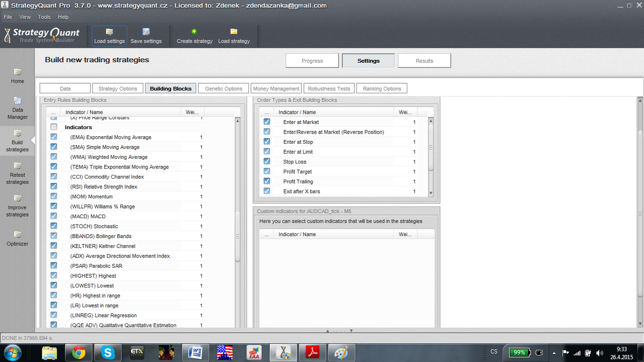Open the Optimizer sidebar section
Image resolution: width=644 pixels, height=362 pixels.
(x=17, y=239)
